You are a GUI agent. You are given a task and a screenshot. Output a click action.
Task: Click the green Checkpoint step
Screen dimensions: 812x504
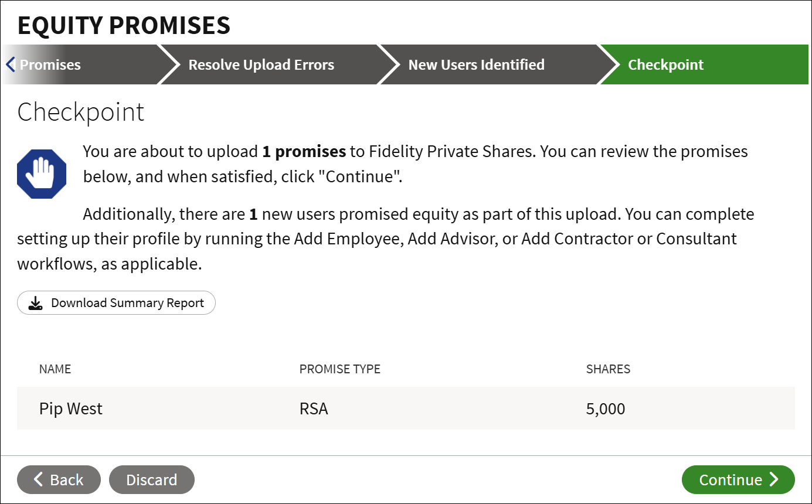666,64
